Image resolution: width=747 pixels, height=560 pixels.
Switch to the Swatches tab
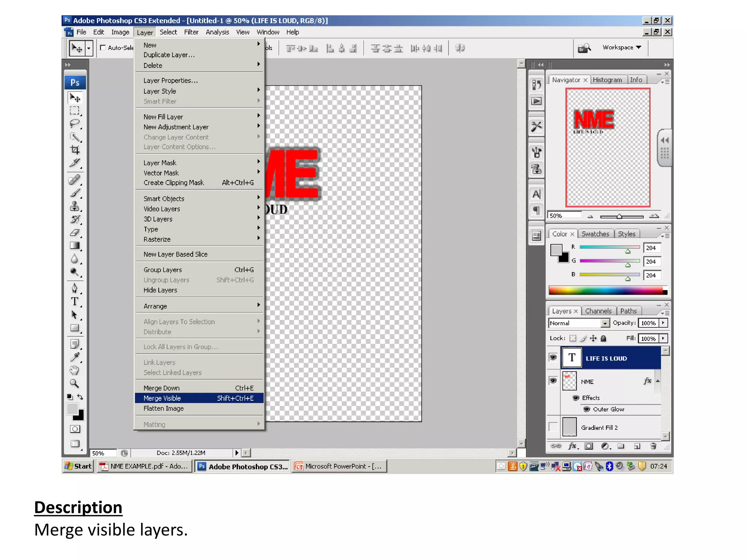coord(595,234)
